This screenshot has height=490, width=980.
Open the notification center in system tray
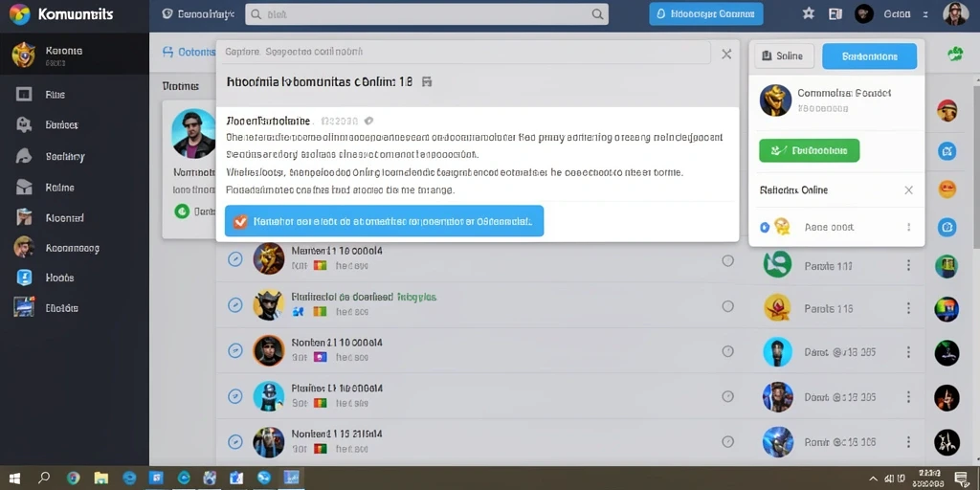(961, 479)
